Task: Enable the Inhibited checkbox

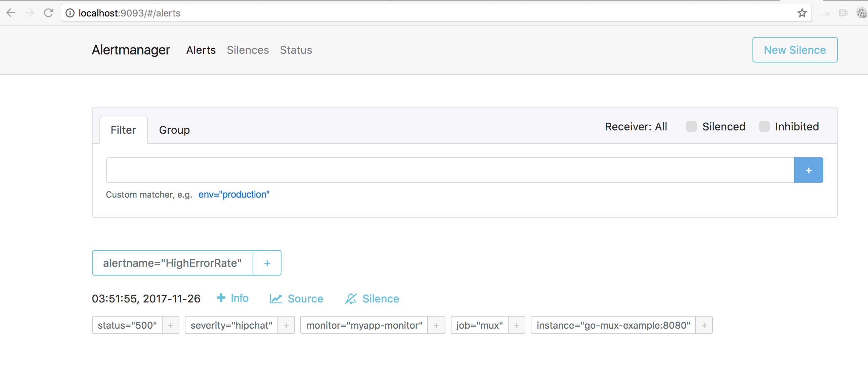Action: tap(764, 126)
